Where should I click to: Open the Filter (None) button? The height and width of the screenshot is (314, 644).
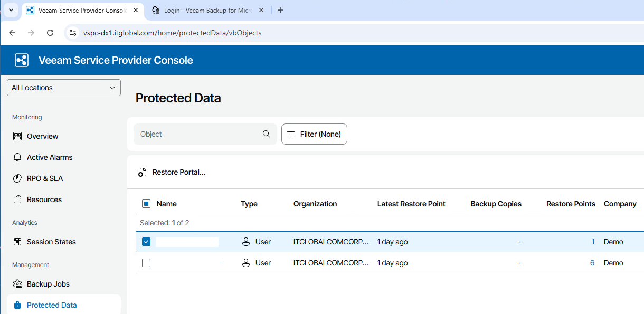pyautogui.click(x=314, y=134)
